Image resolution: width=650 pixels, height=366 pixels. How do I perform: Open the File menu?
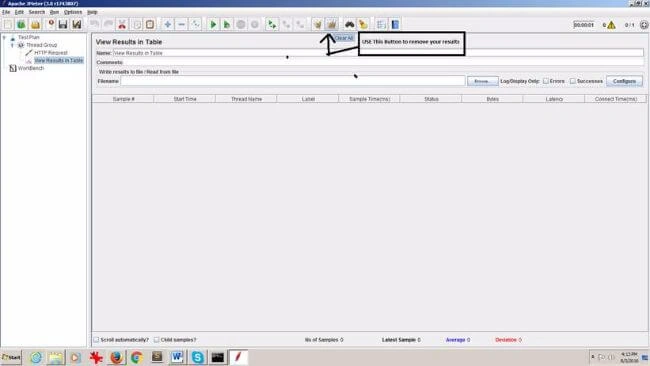tap(6, 12)
